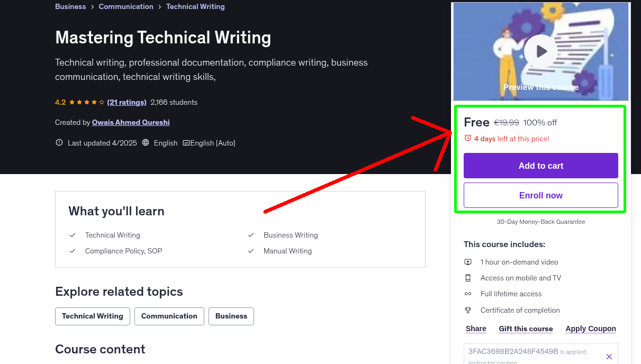Click the Enroll now button

pos(540,195)
